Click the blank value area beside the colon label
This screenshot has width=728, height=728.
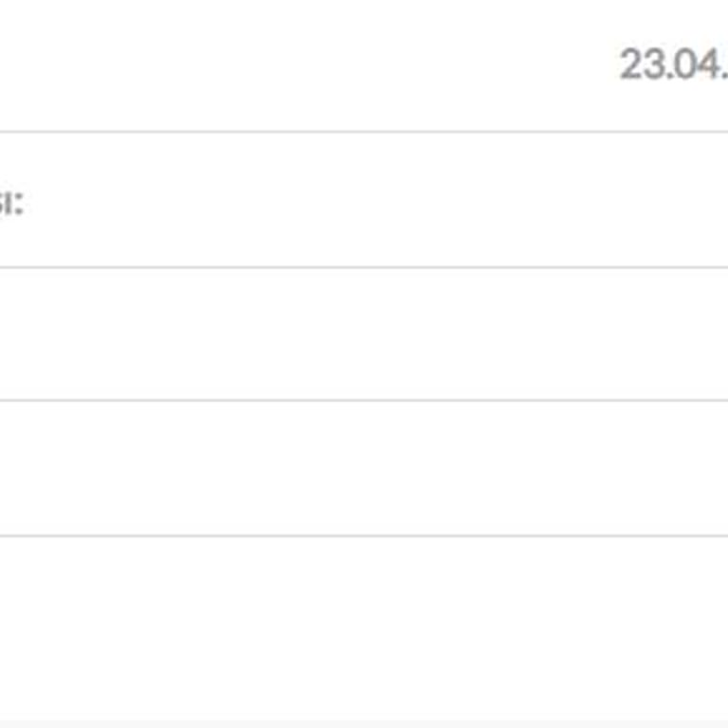click(x=379, y=201)
